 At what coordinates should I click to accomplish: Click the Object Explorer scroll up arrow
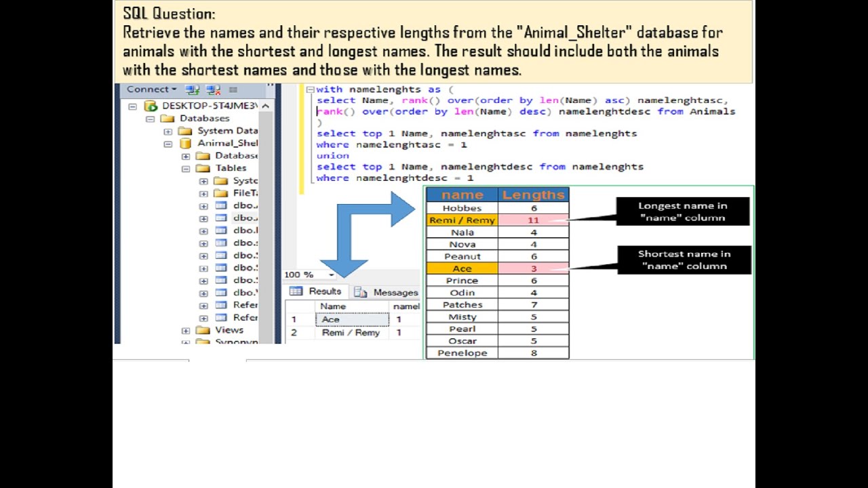pos(265,106)
